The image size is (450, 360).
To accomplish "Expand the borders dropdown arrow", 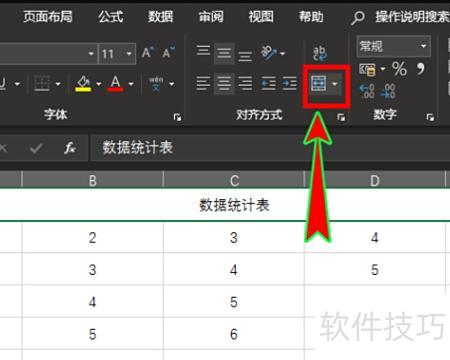I will [x=58, y=84].
